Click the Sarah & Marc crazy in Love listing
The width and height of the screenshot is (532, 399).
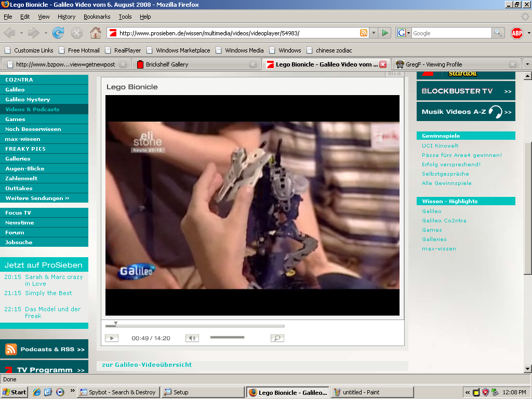point(54,280)
